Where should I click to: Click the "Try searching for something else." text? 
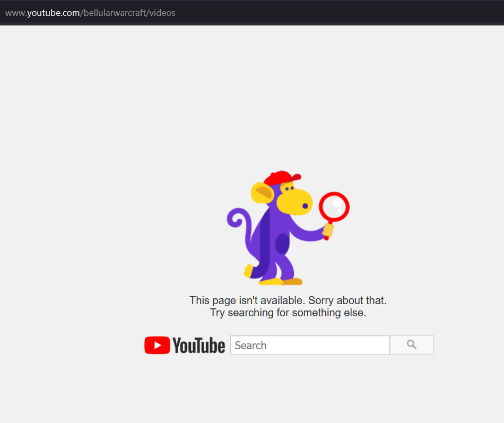(x=288, y=313)
